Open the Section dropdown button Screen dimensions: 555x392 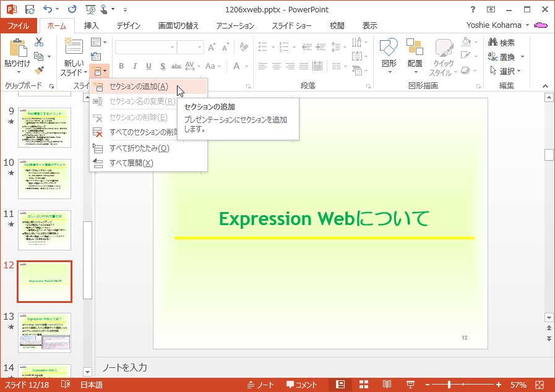click(x=99, y=70)
